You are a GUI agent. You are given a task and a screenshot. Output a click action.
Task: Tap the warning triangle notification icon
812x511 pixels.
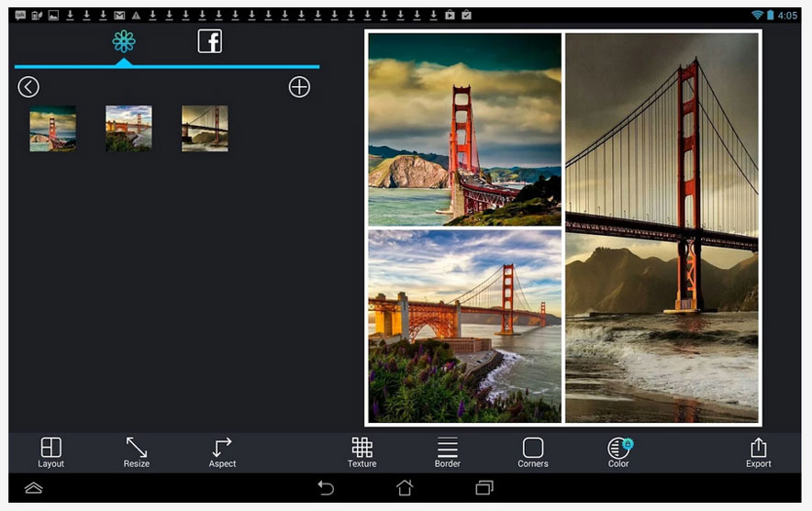136,16
